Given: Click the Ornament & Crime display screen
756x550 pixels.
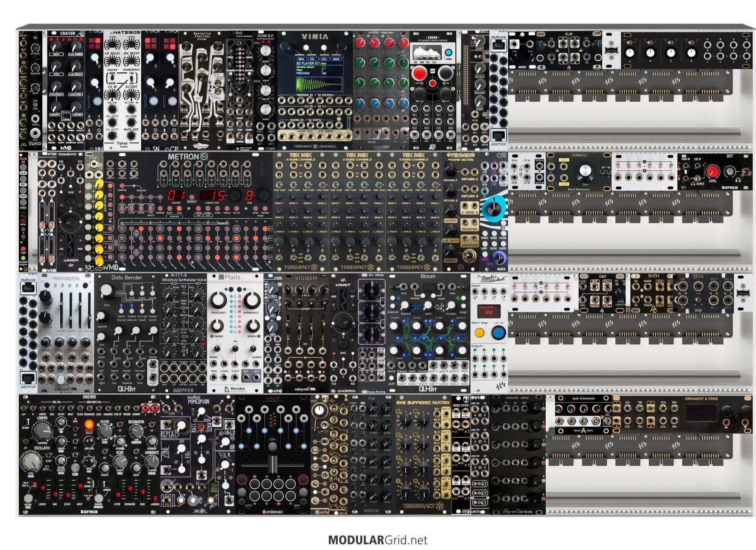Looking at the screenshot, I should point(701,413).
